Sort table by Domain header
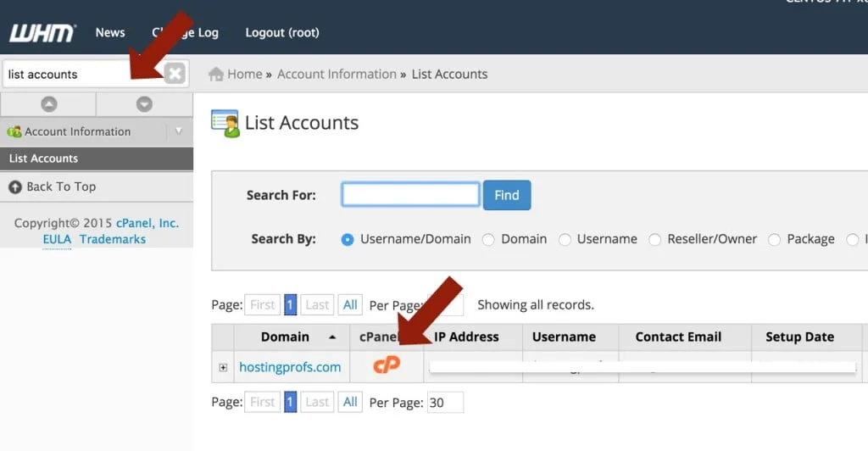The height and width of the screenshot is (451, 868). click(285, 337)
